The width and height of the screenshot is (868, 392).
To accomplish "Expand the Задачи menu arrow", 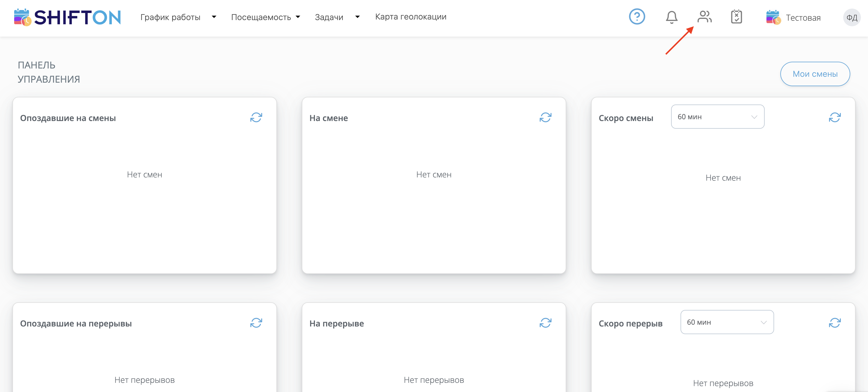I will click(358, 17).
